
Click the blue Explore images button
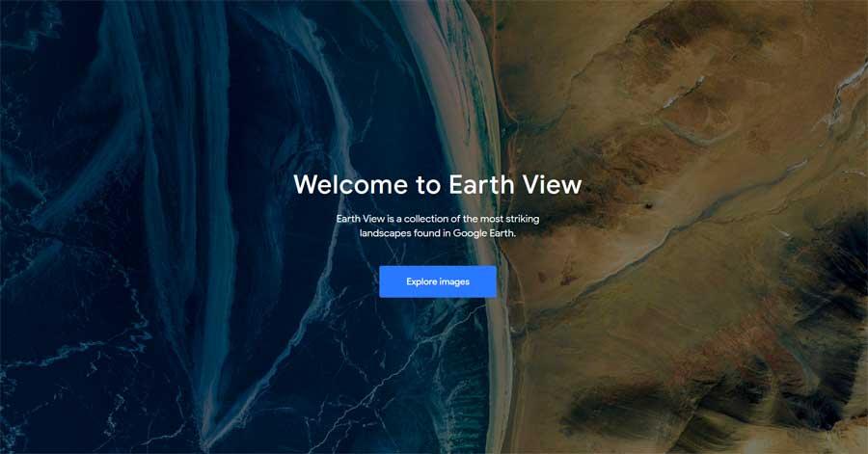tap(437, 281)
